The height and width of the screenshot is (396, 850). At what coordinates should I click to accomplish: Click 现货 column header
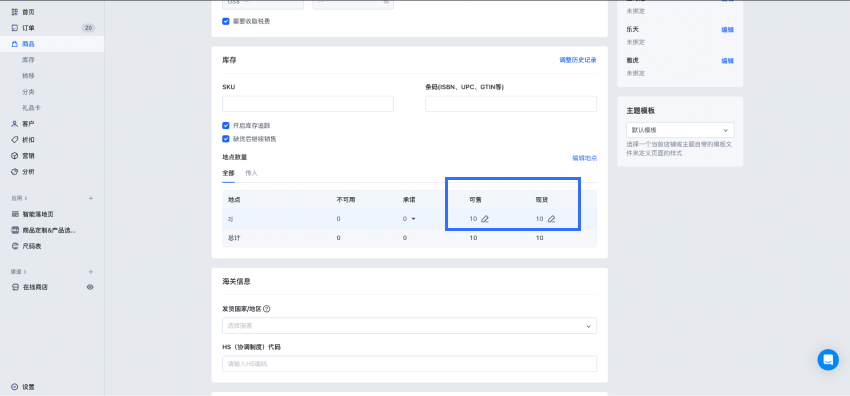click(x=542, y=200)
